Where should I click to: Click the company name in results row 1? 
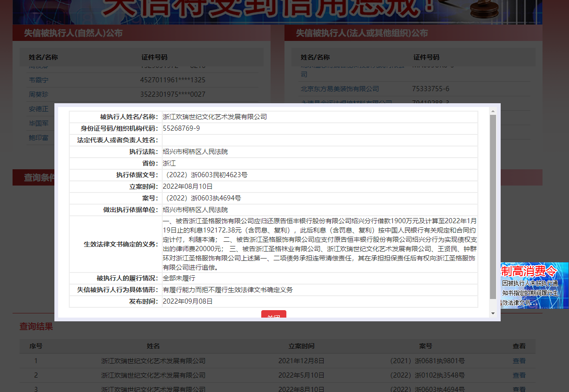[x=153, y=361]
